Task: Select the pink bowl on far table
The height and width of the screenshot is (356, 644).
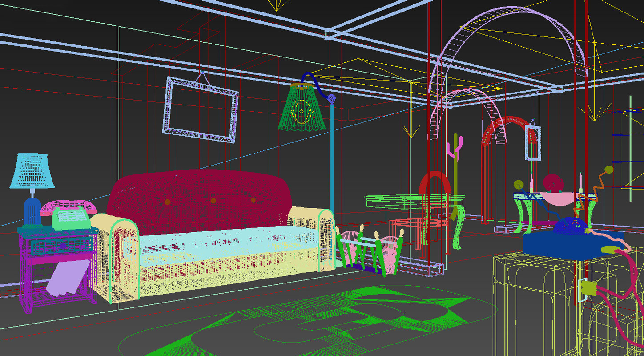Action: point(559,198)
